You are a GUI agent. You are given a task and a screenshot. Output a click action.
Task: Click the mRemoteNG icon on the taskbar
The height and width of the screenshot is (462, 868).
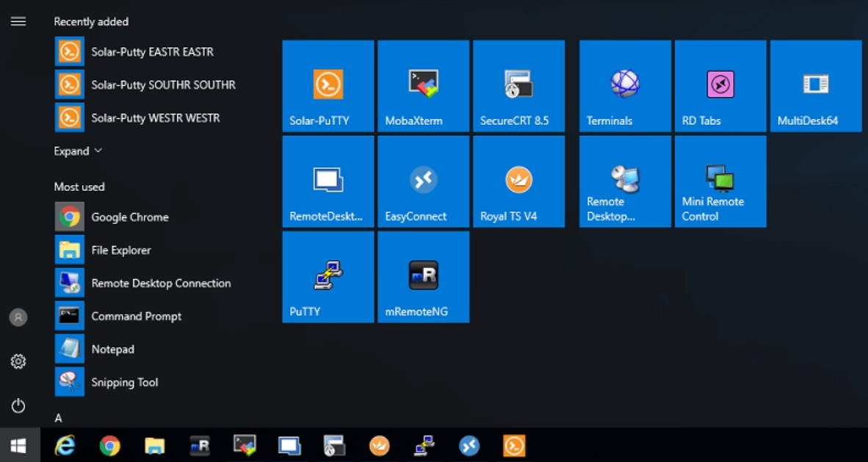coord(199,445)
